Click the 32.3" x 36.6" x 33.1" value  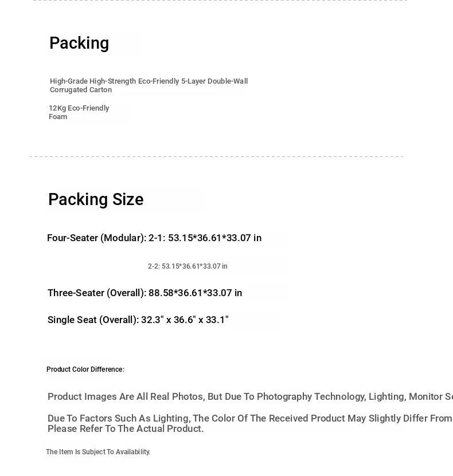[x=185, y=320]
